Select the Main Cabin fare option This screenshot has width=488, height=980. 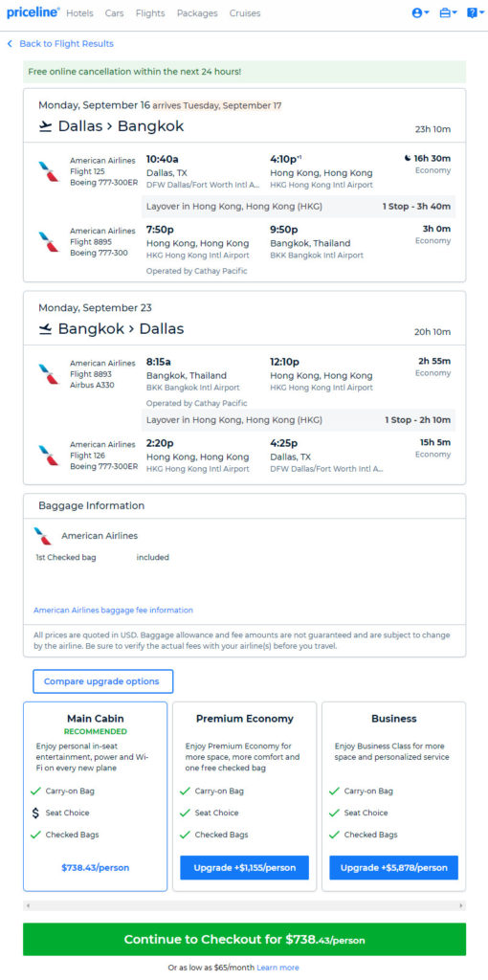95,796
